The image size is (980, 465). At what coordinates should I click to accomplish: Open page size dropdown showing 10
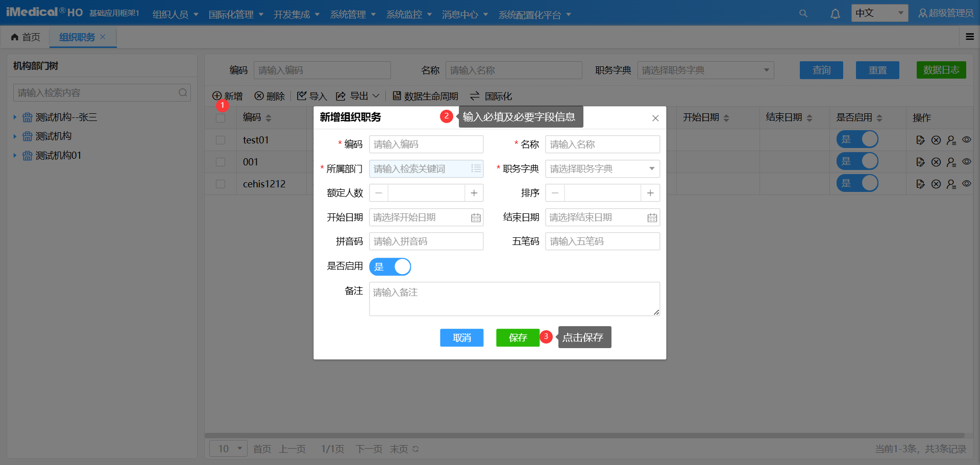point(228,449)
